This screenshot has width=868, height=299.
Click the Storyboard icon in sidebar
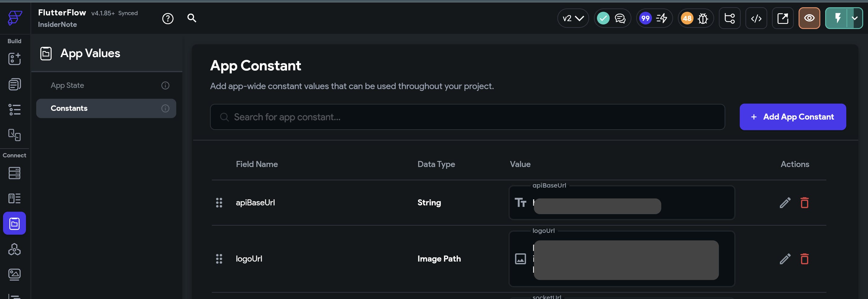(14, 135)
